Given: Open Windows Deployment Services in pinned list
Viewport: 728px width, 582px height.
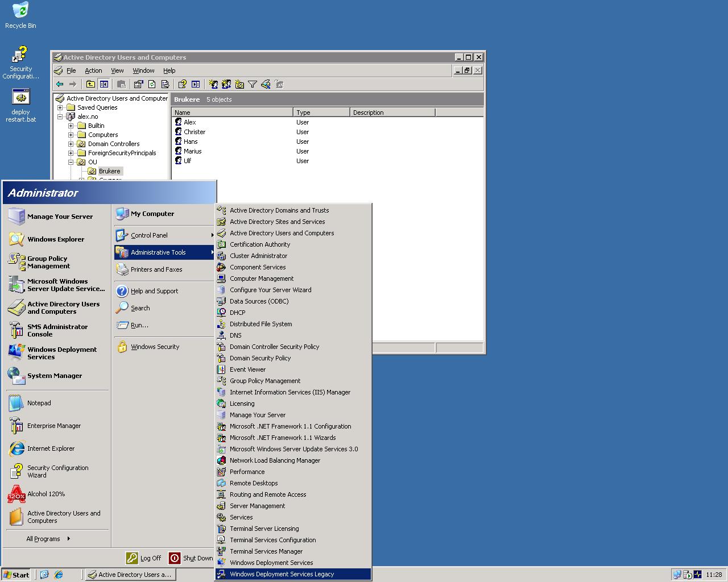Looking at the screenshot, I should pos(57,353).
